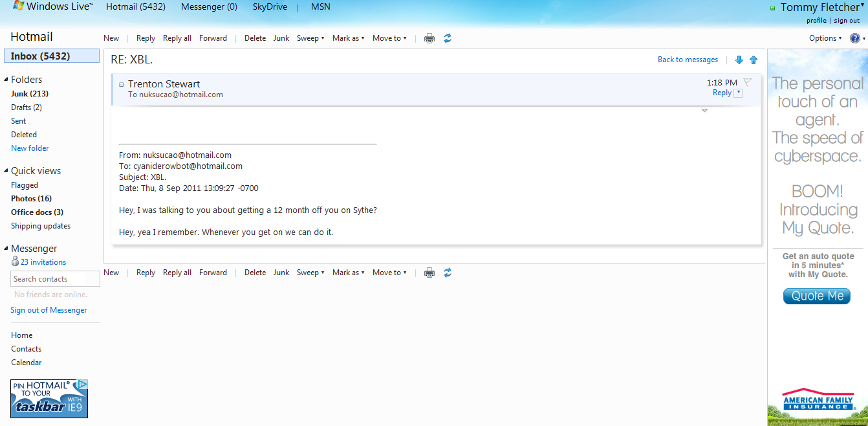
Task: Sign out of Messenger link
Action: (x=49, y=310)
